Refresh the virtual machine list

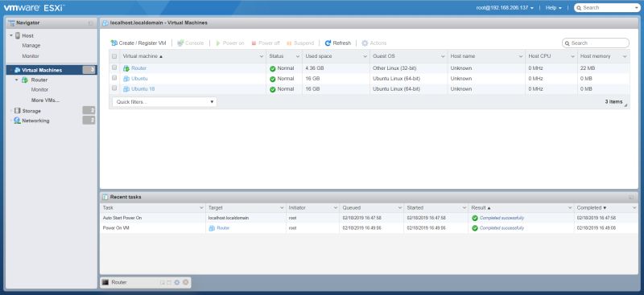point(337,43)
